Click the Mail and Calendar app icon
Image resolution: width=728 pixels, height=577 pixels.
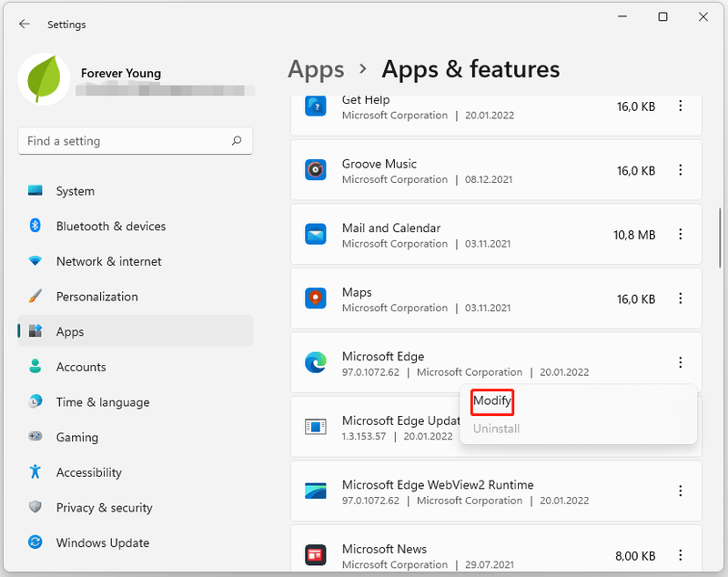click(x=316, y=234)
